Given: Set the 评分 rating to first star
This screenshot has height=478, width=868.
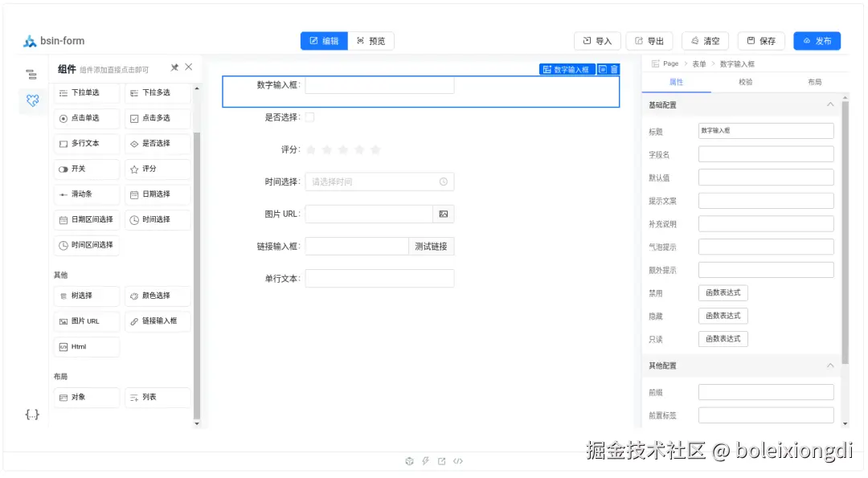Looking at the screenshot, I should click(x=311, y=150).
